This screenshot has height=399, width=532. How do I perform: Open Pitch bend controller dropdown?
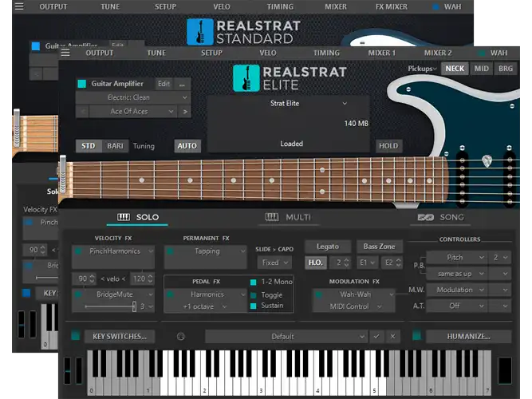click(456, 258)
